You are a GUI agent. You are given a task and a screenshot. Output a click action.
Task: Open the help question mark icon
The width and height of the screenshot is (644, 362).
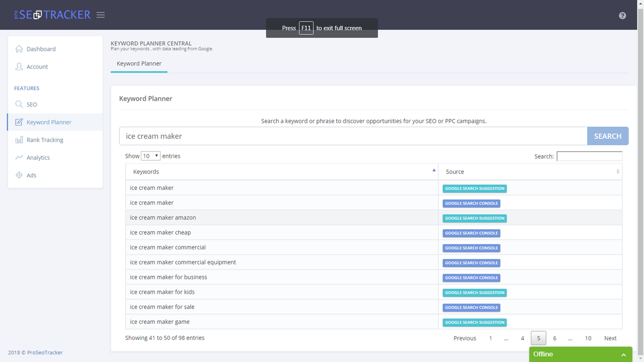[x=622, y=16]
